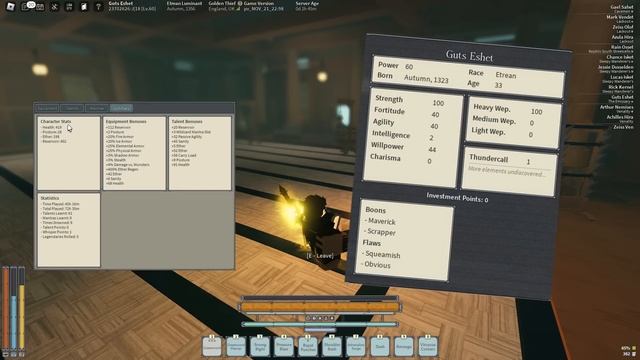
Task: Open the Roblox menu logo icon
Action: click(11, 7)
